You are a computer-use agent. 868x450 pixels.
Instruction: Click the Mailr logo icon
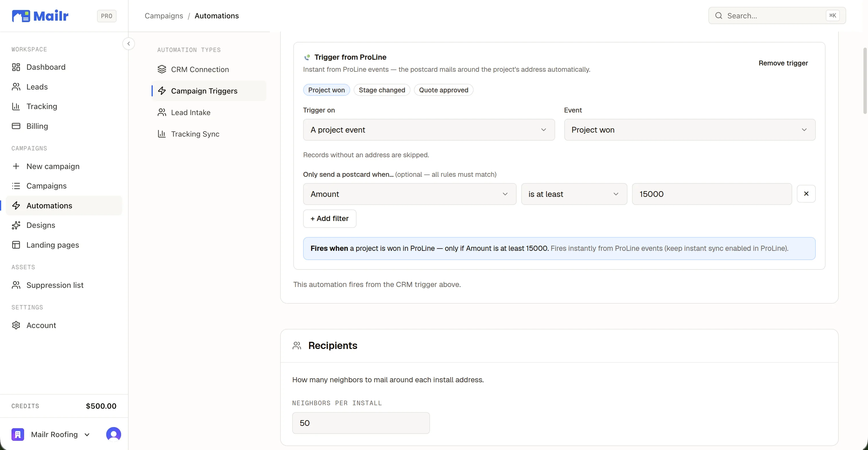(x=21, y=16)
